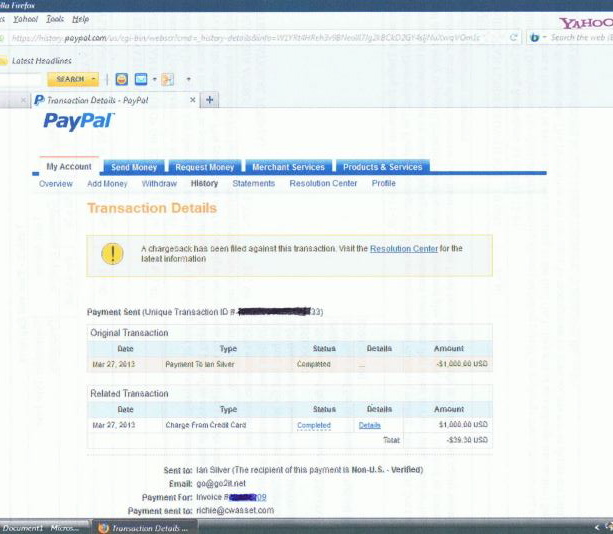Click the '-$1,000.00 USD' original amount

462,364
